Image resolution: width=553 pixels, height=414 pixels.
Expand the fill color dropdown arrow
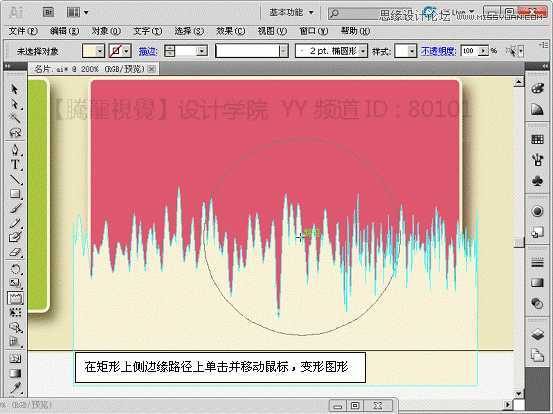click(x=100, y=51)
